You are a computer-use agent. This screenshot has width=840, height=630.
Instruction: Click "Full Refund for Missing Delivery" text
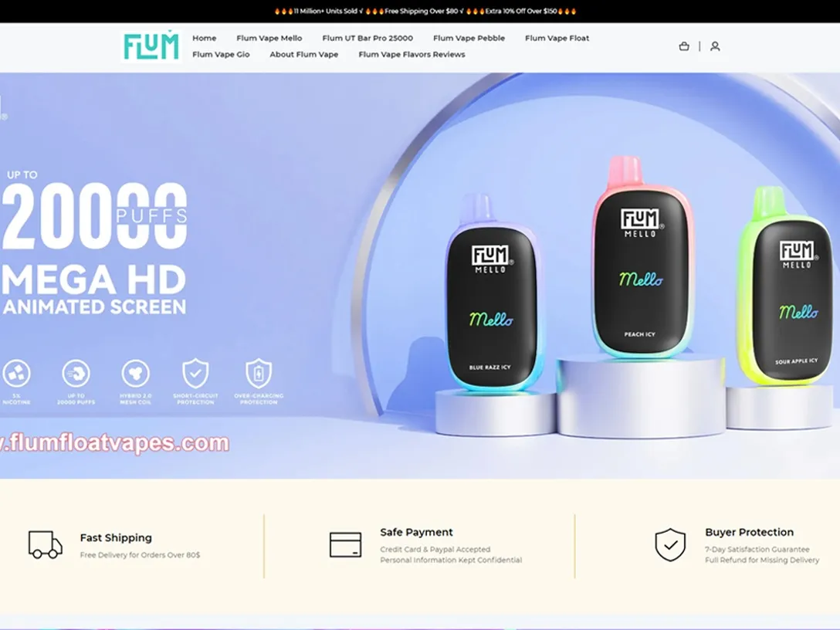[762, 560]
